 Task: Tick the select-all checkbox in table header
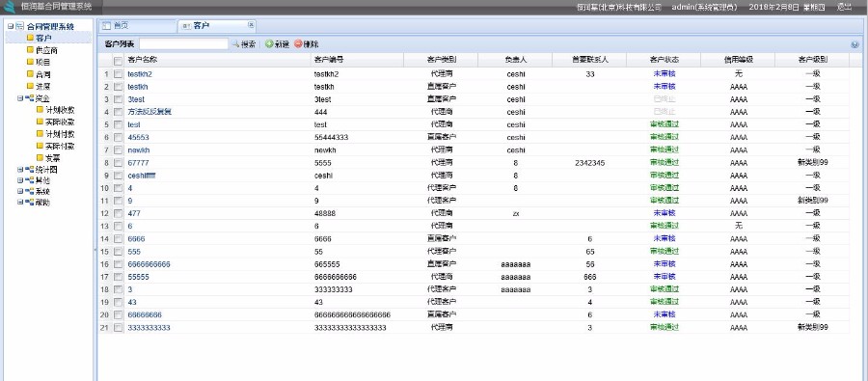tap(118, 61)
